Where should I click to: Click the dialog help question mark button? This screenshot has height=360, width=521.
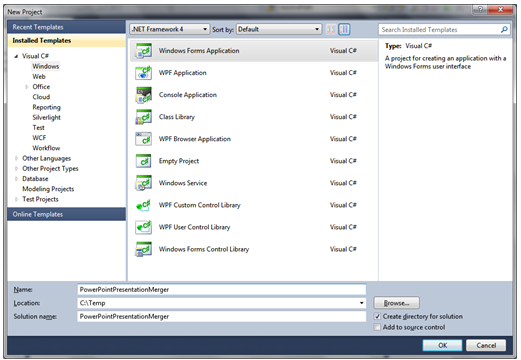click(479, 9)
